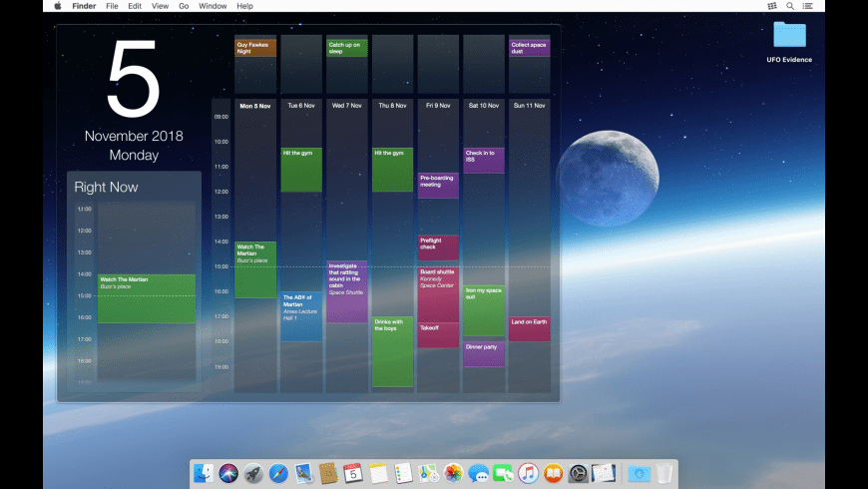
Task: Open Siri from the dock
Action: (228, 474)
